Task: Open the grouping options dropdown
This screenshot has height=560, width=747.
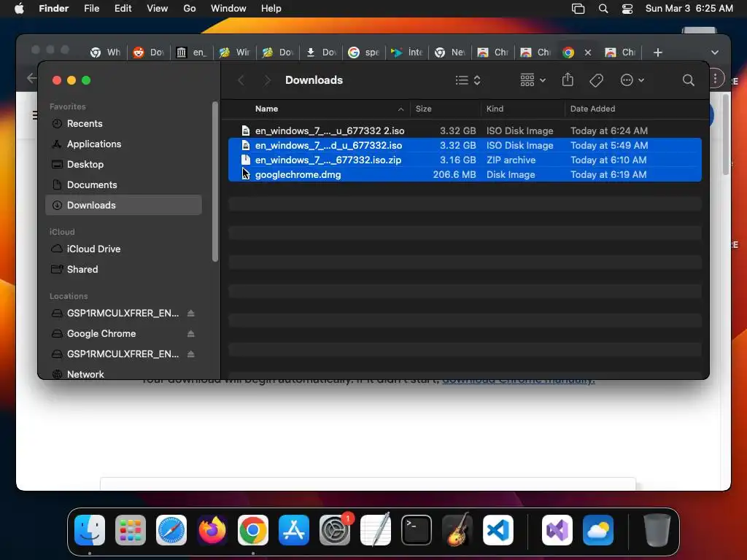Action: coord(533,80)
